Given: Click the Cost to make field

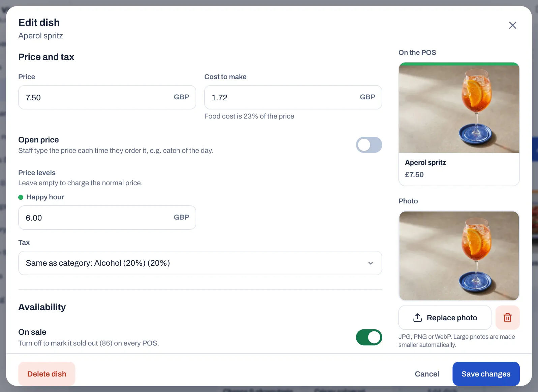Looking at the screenshot, I should point(293,97).
